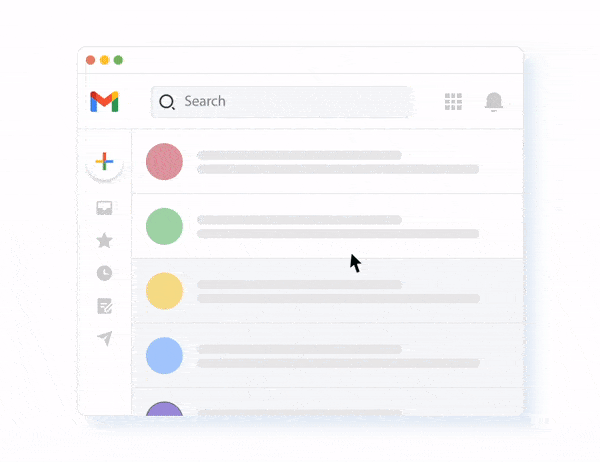Click the magnifying glass search icon
This screenshot has width=600, height=462.
tap(167, 102)
